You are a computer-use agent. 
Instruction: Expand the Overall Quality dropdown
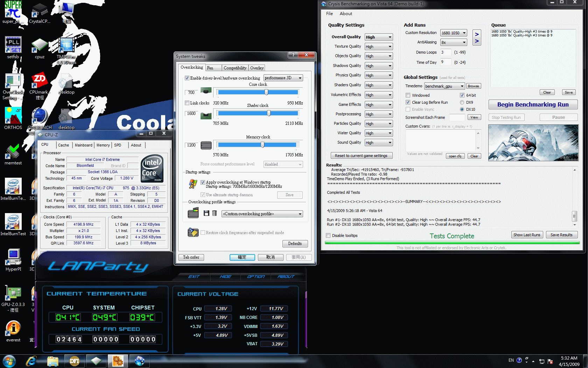pos(378,37)
